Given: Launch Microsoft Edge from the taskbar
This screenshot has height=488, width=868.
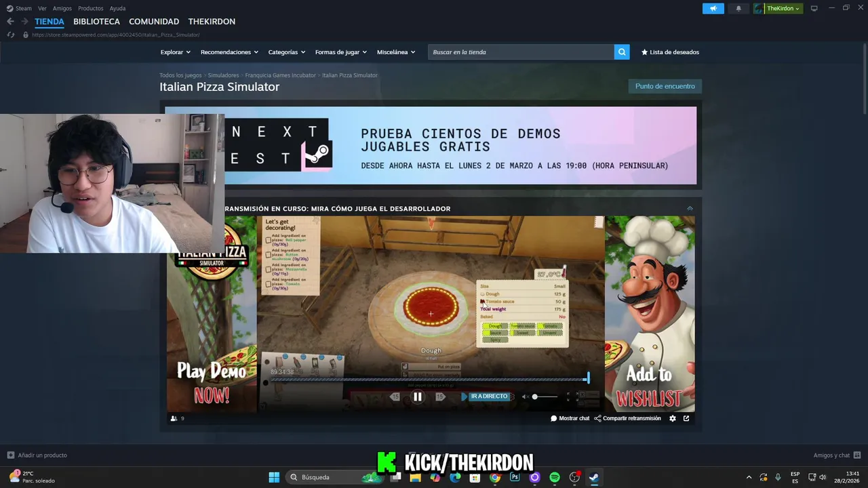Looking at the screenshot, I should (x=455, y=477).
